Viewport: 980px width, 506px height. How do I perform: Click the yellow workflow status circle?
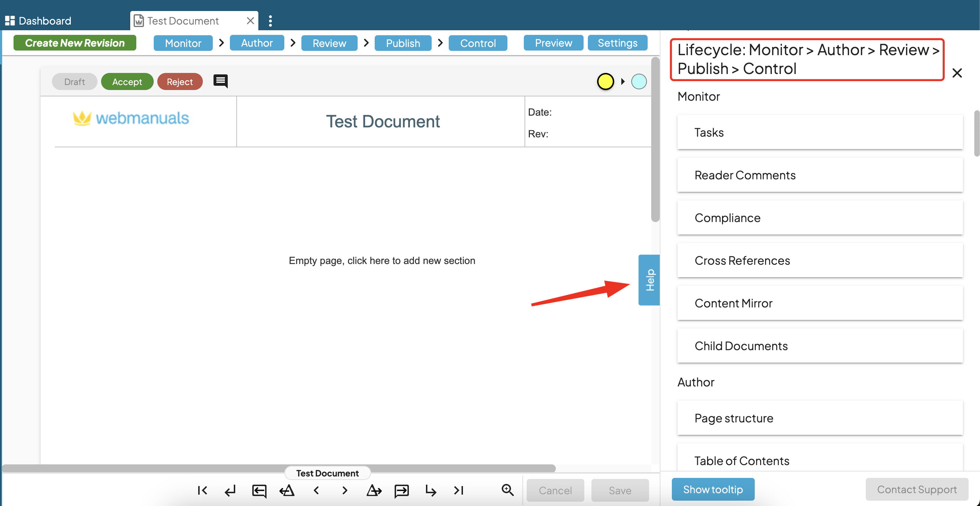tap(605, 81)
